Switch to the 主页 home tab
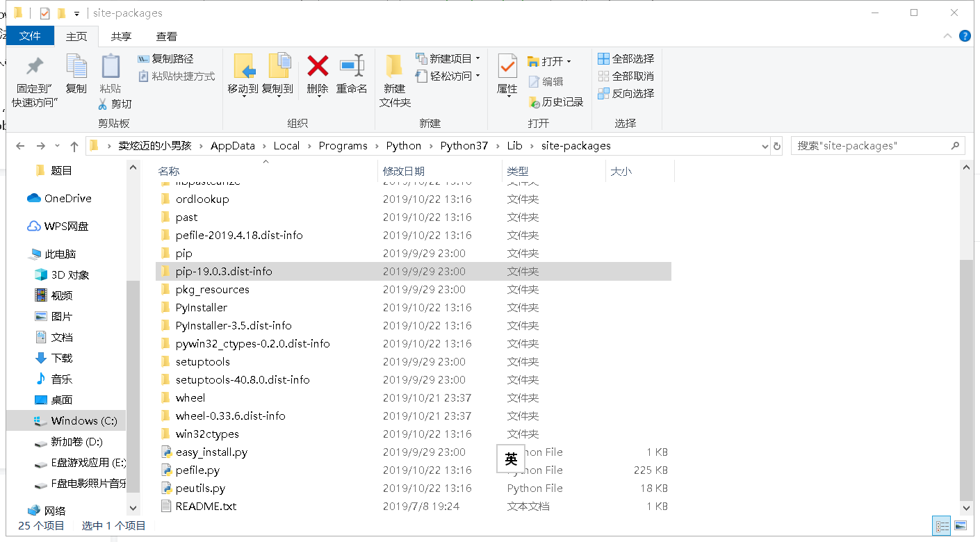 coord(76,36)
